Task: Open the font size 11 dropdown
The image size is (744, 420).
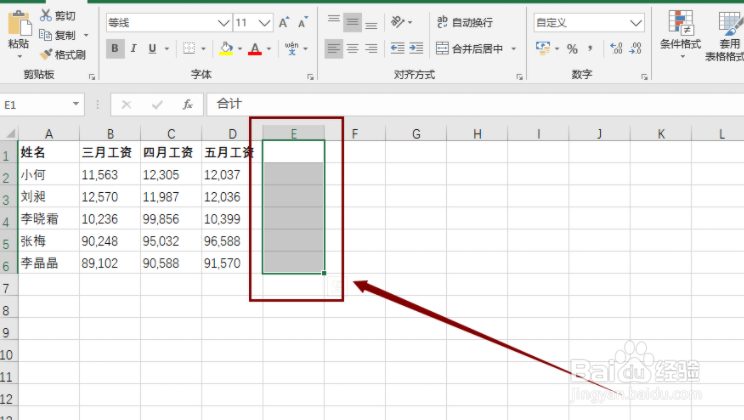Action: (x=265, y=23)
